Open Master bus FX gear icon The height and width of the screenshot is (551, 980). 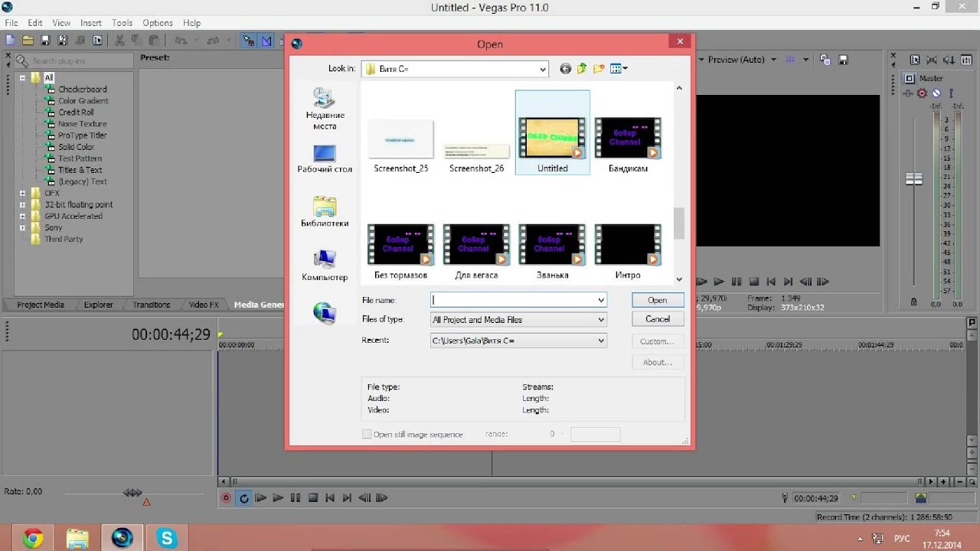pos(922,93)
